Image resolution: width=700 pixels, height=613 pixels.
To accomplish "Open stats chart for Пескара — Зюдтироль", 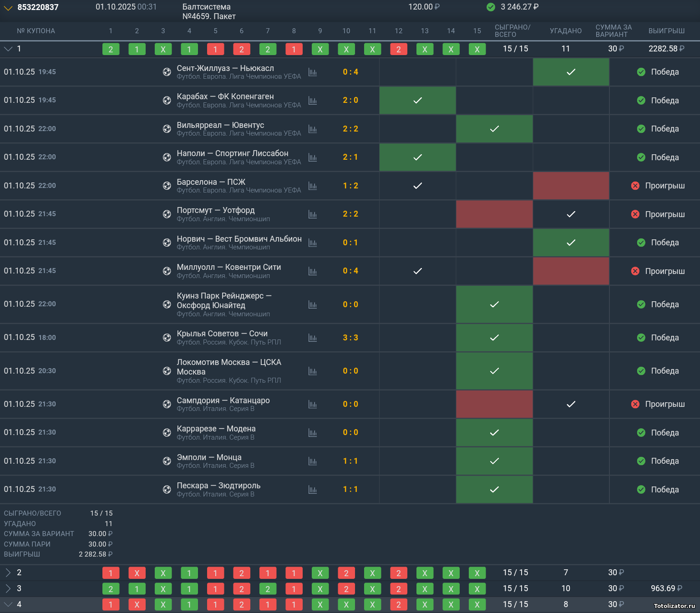I will [x=312, y=490].
